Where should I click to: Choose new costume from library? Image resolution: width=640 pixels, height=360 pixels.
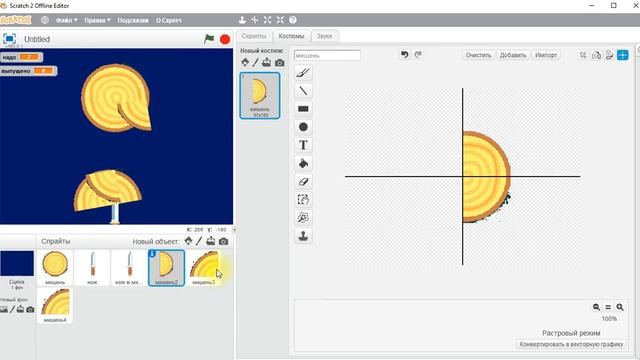point(245,62)
